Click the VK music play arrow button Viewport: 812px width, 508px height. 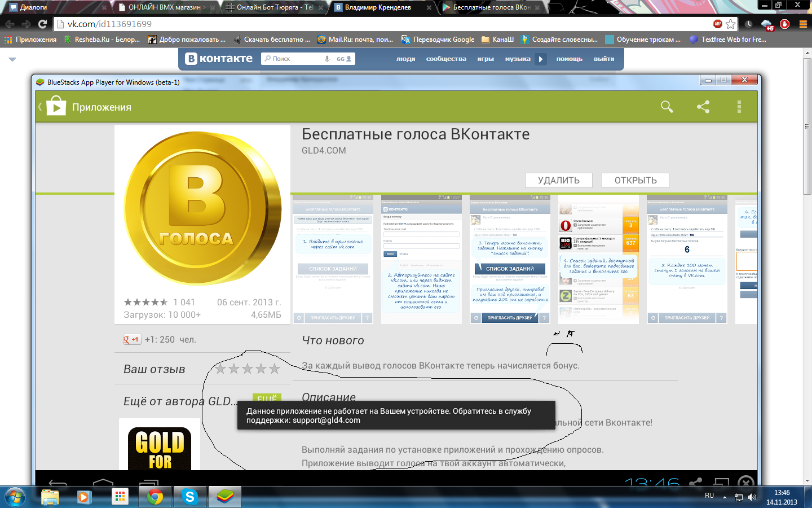[541, 59]
